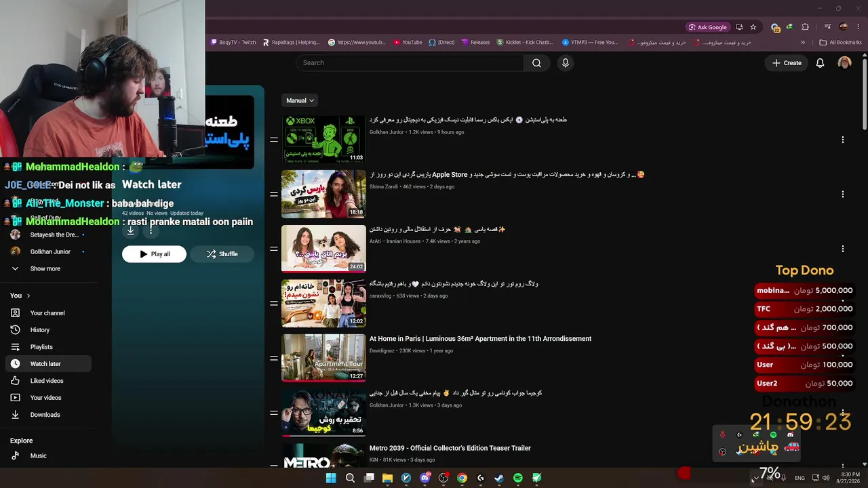Open Playlists in the sidebar
Viewport: 868px width, 488px height.
[47, 347]
